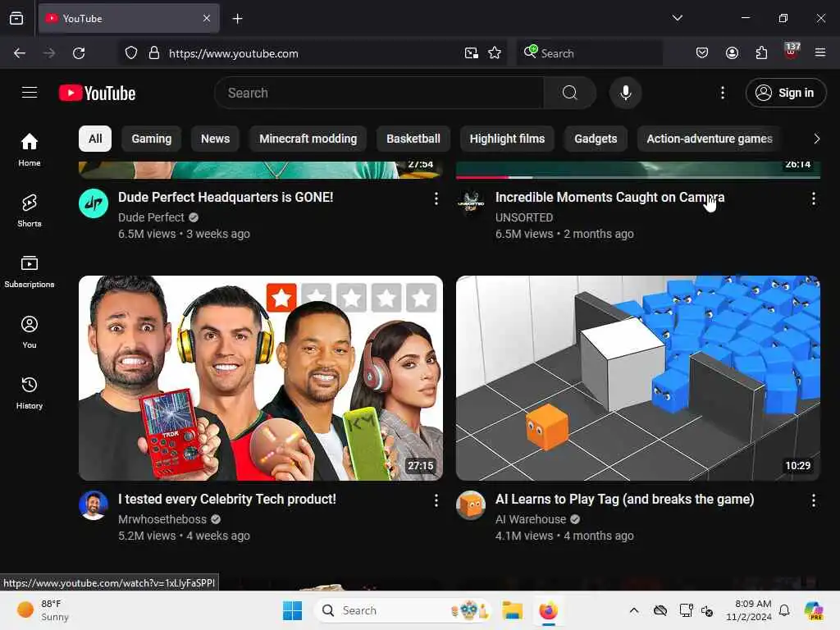Open picture-in-picture icon in address bar
Screen dimensions: 840x630
[472, 53]
